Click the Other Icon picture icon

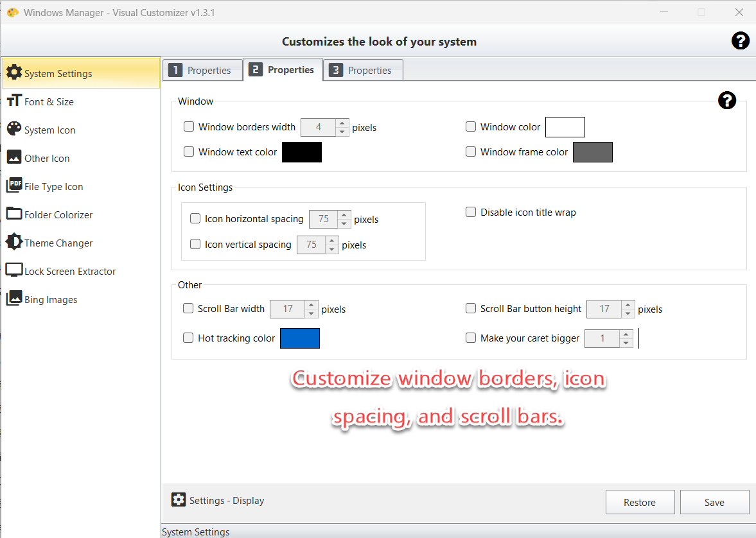pyautogui.click(x=14, y=157)
